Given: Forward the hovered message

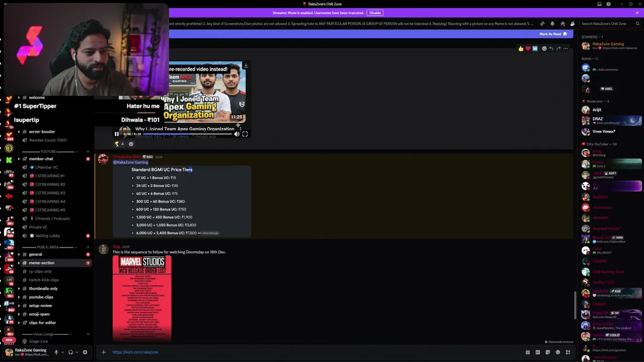Looking at the screenshot, I should (x=558, y=49).
